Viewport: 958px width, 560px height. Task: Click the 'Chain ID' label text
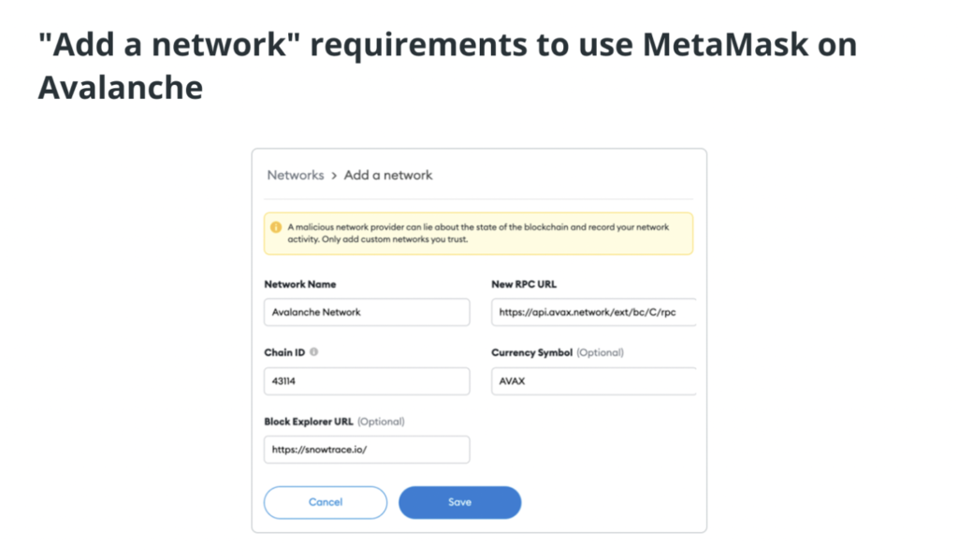284,352
